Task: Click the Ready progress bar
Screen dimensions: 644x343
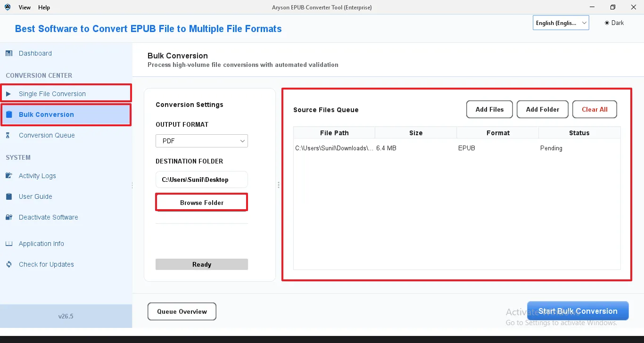Action: (202, 264)
